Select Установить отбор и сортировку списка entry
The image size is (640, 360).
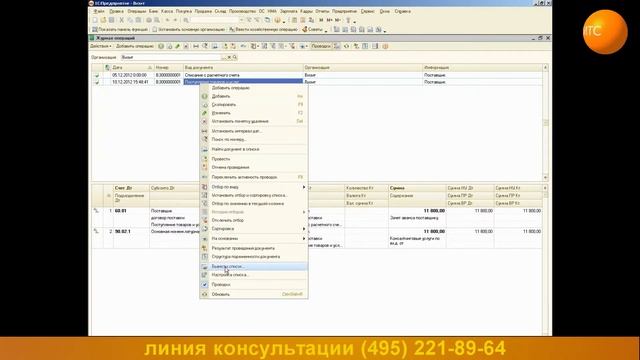253,195
